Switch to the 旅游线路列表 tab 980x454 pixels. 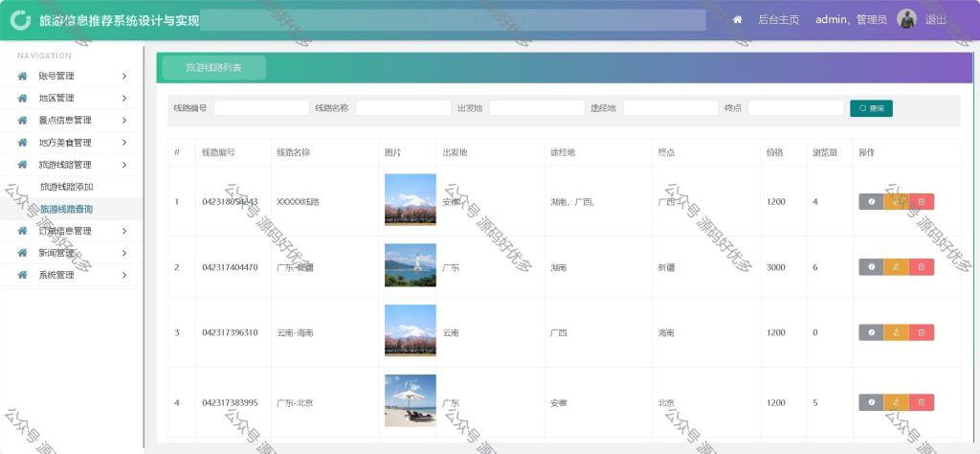coord(213,68)
